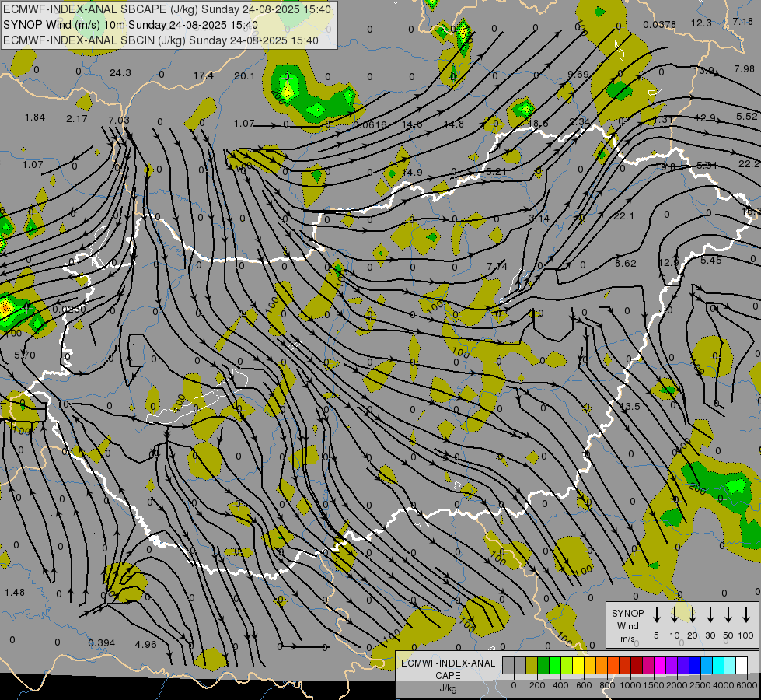Image resolution: width=761 pixels, height=700 pixels.
Task: Click the map value 14.9
Action: point(412,172)
